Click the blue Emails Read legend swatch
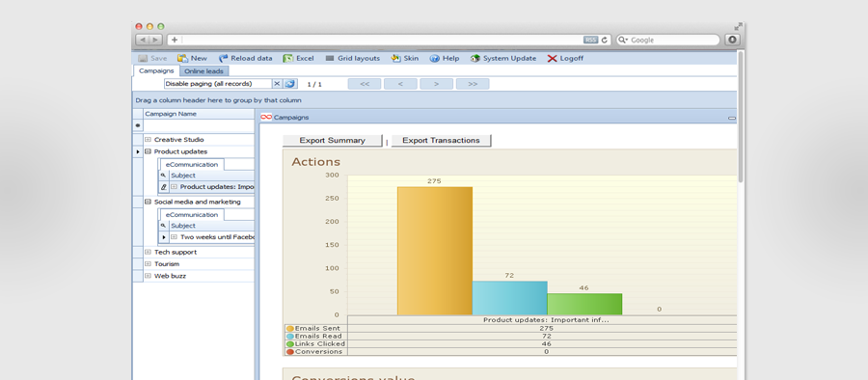 290,337
